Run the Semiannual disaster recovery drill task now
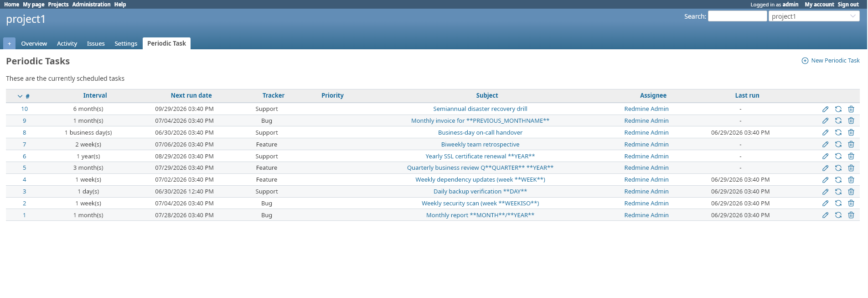Viewport: 868px width, 298px height. click(x=838, y=109)
